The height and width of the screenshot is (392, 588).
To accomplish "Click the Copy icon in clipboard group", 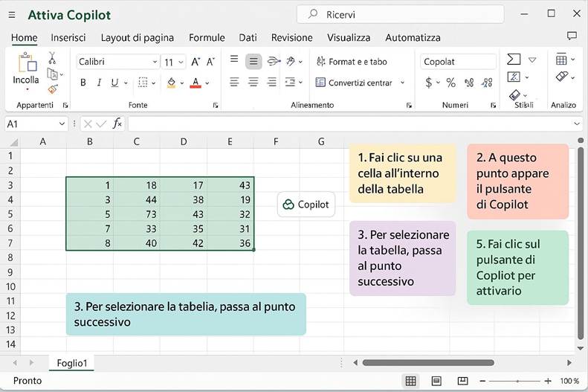I will 53,74.
